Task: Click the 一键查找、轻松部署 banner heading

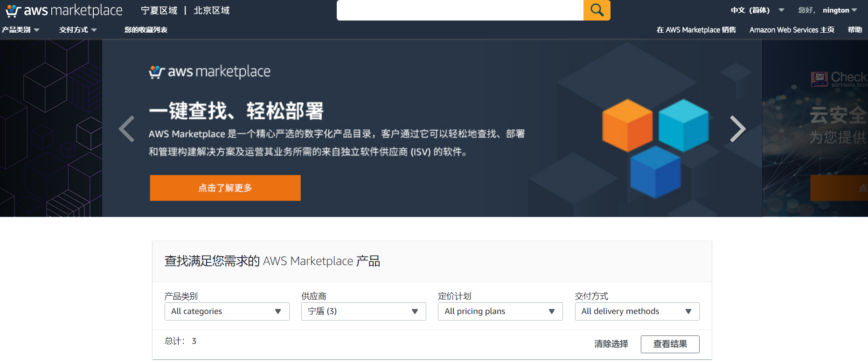Action: (x=236, y=111)
